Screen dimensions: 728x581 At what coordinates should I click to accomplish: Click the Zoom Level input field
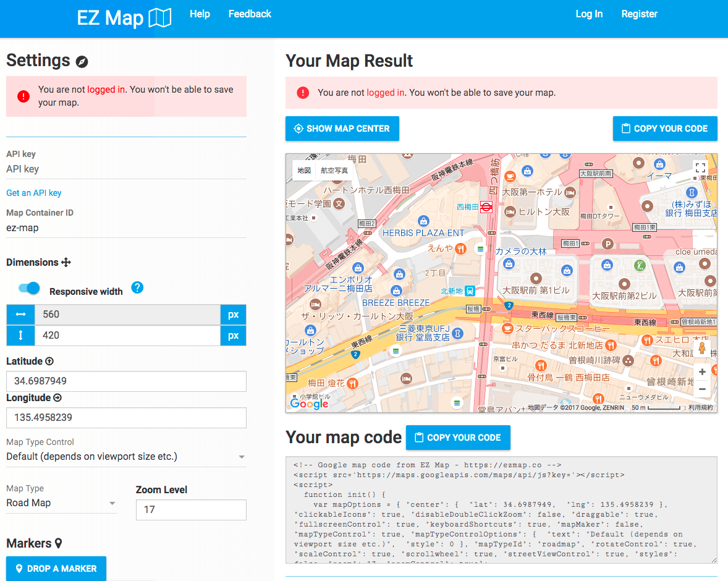[191, 509]
